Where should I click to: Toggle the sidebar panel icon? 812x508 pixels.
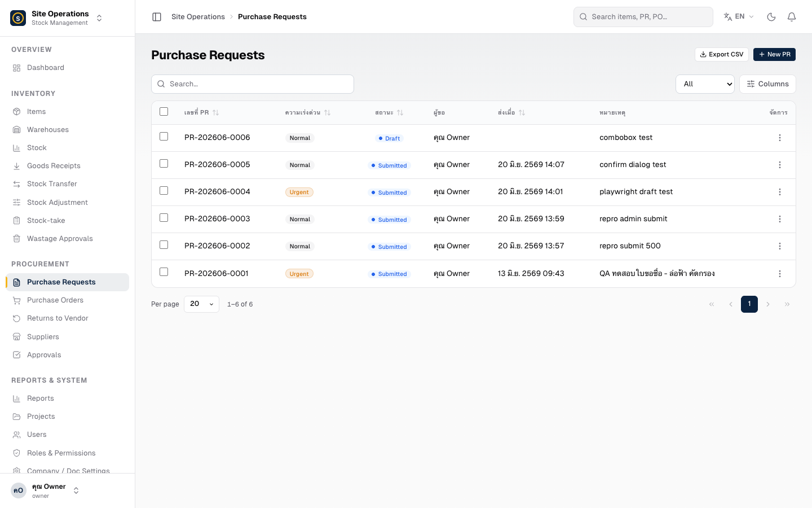click(x=157, y=17)
